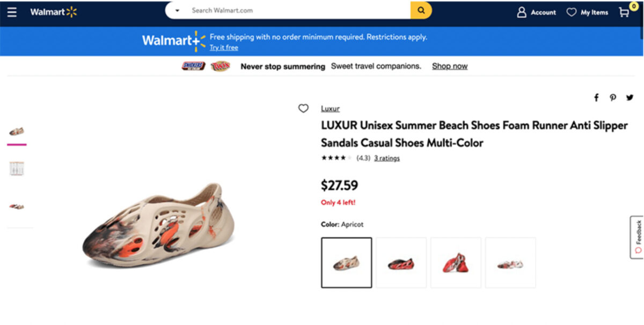Open the hamburger navigation menu
Screen dimensions: 644x325
coord(12,12)
